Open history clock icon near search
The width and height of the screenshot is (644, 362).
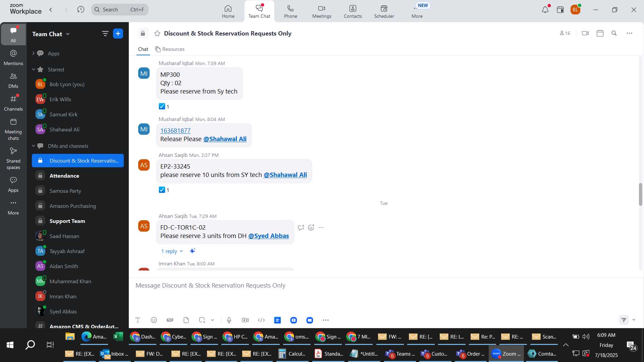[x=80, y=9]
